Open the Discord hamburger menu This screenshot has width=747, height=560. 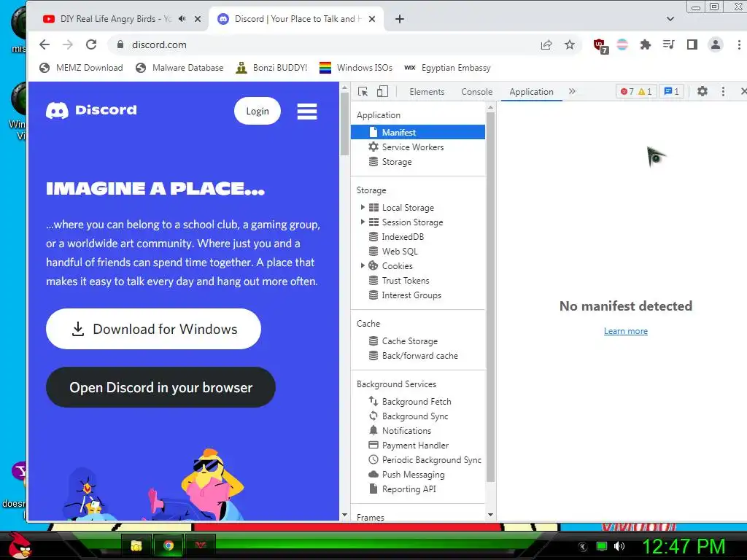307,112
